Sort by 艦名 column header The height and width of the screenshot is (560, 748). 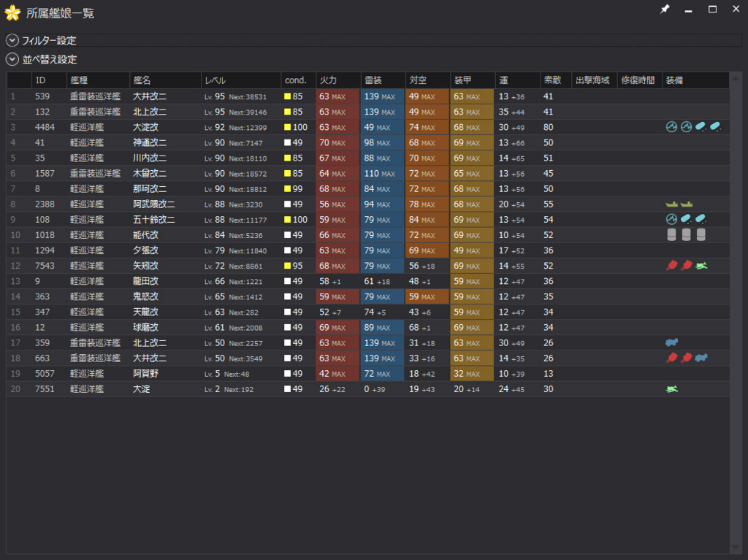[x=165, y=80]
